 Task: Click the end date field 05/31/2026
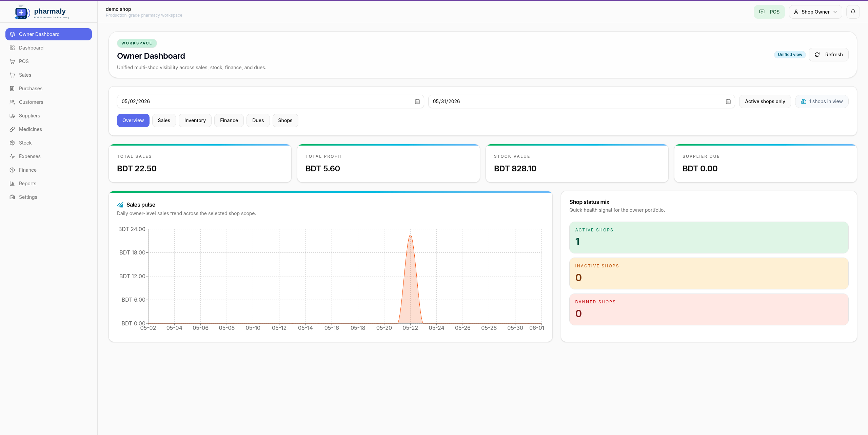click(x=581, y=101)
